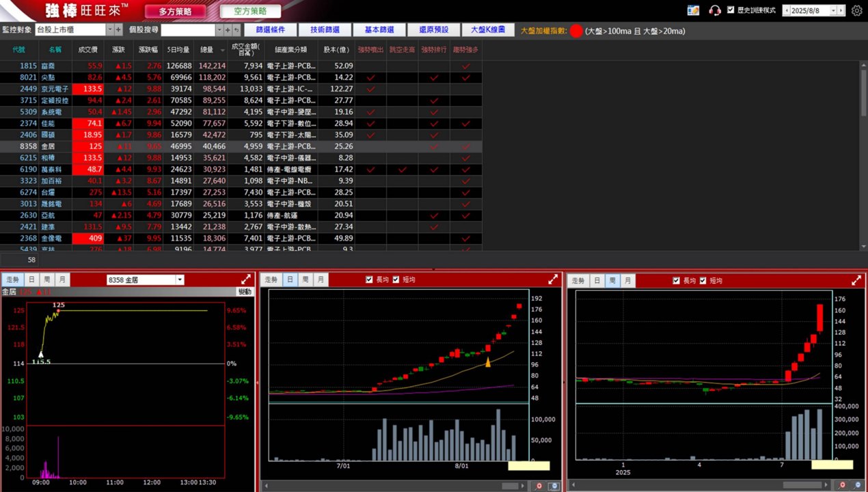Click 強勢排行 checkmark in 定穎投控 row
Viewport: 868px width, 492px height.
(x=434, y=100)
